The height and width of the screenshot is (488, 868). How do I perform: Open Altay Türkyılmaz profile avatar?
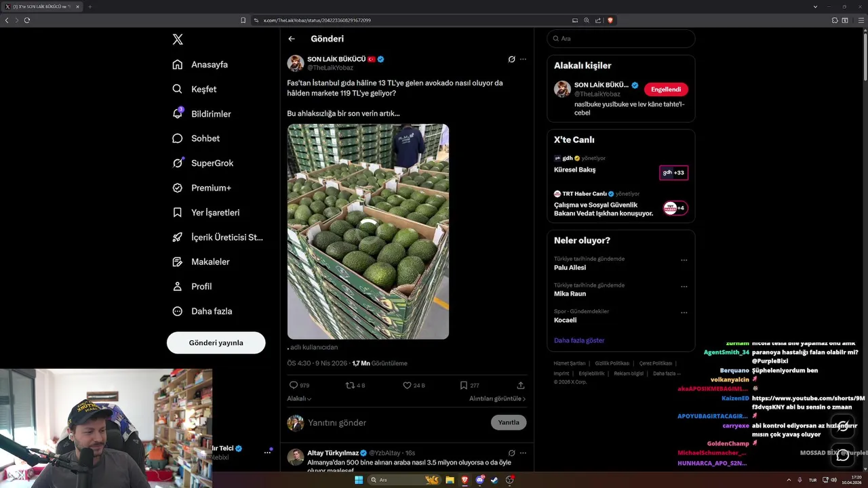click(x=296, y=457)
